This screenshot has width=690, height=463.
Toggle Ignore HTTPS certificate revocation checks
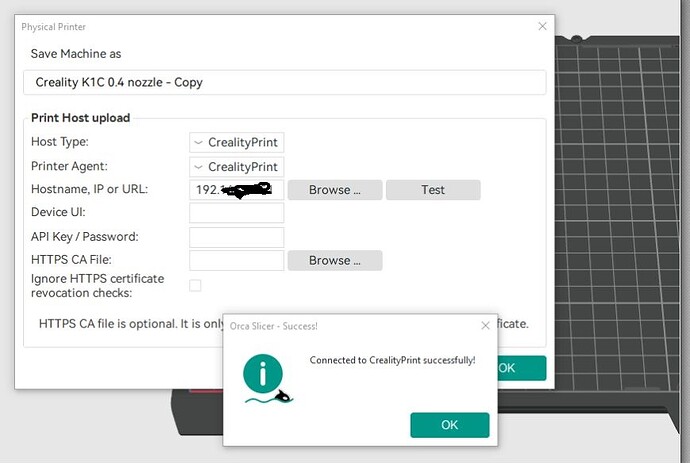(195, 286)
